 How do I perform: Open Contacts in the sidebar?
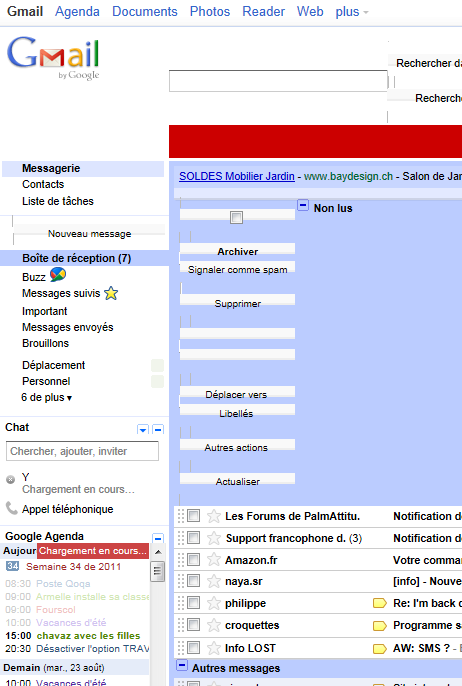[43, 184]
